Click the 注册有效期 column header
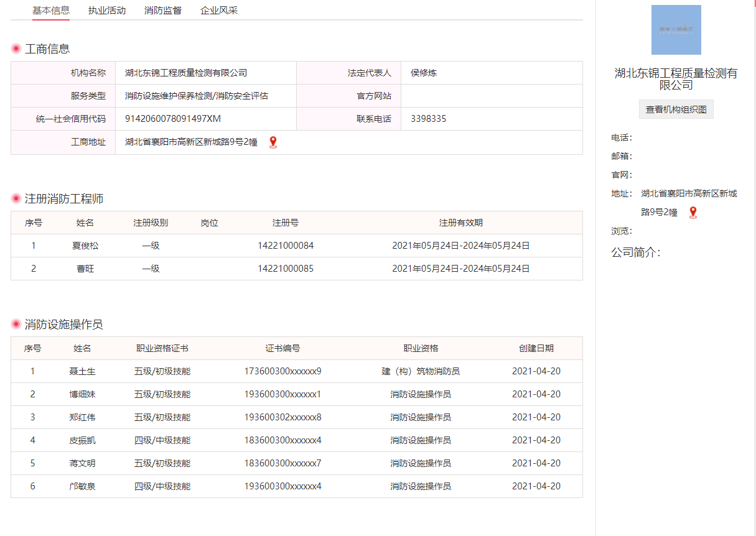This screenshot has height=536, width=756. tap(460, 223)
